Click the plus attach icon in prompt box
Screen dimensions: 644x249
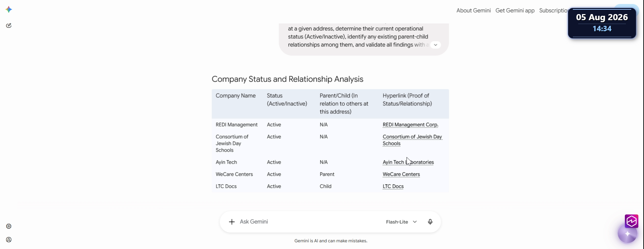(x=232, y=222)
